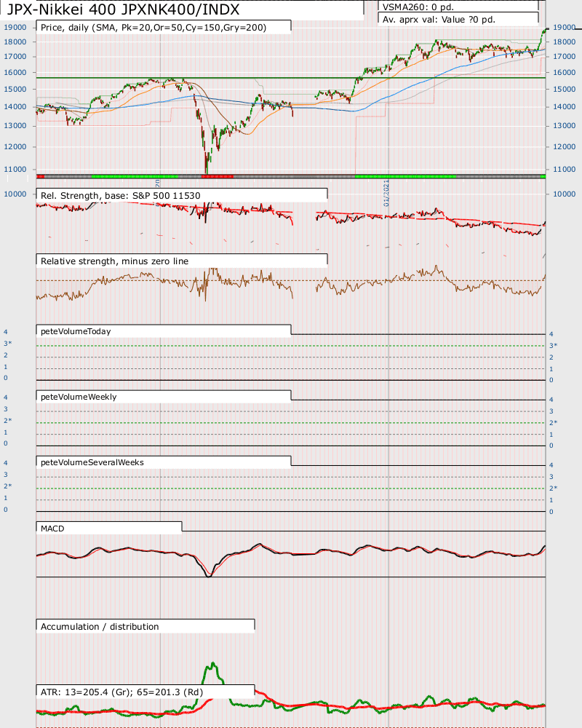This screenshot has width=582, height=728.
Task: Click the 2* level label of peteVolumeWeekly on the right
Action: (x=554, y=423)
